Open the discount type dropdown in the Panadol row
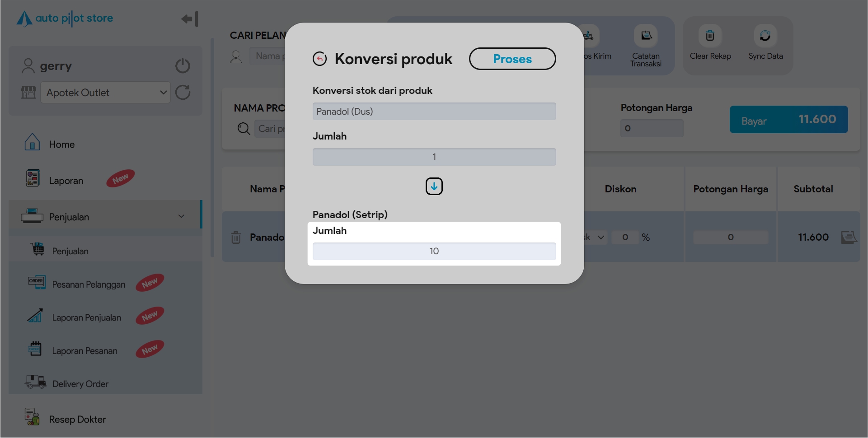Screen dimensions: 868x438 (x=596, y=238)
